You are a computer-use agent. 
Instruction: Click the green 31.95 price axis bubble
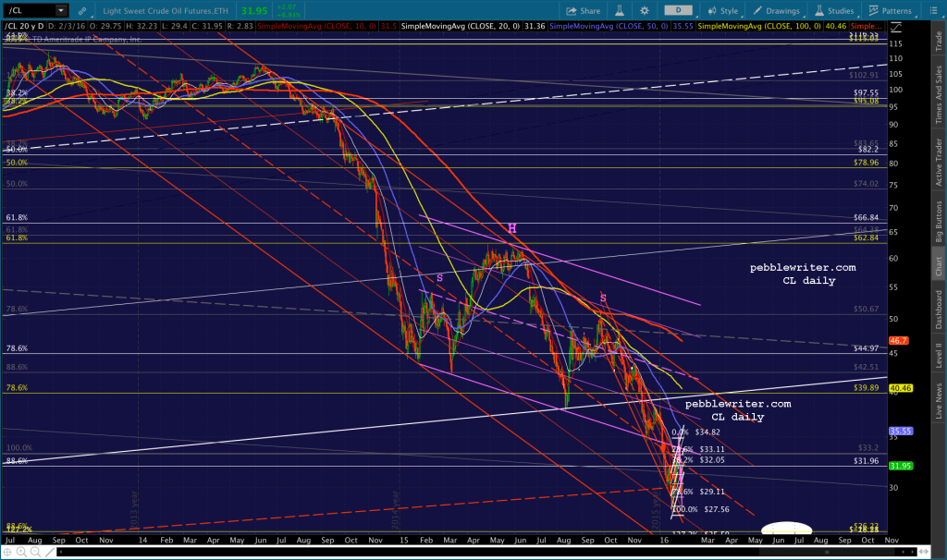click(x=900, y=466)
